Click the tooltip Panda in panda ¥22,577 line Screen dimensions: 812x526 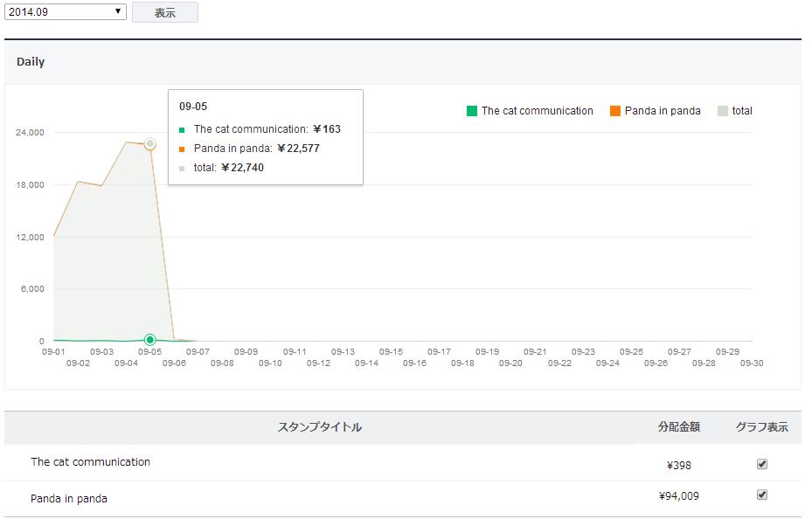click(x=250, y=148)
